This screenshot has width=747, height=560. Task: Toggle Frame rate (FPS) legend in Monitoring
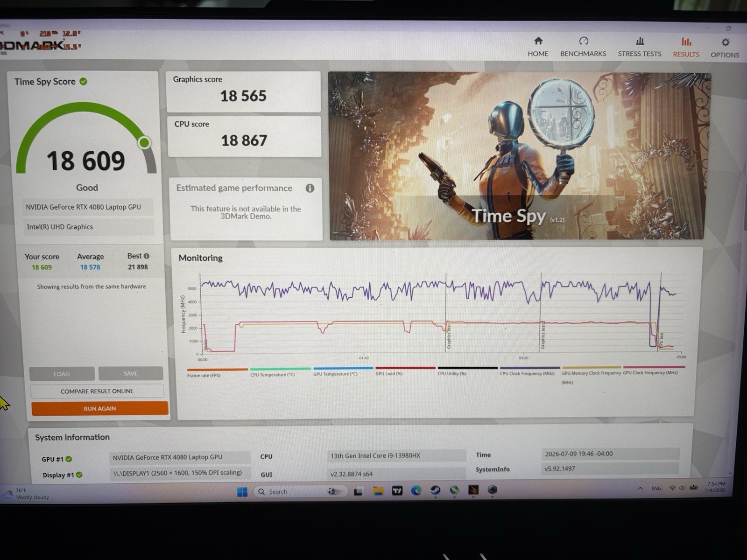pos(217,372)
